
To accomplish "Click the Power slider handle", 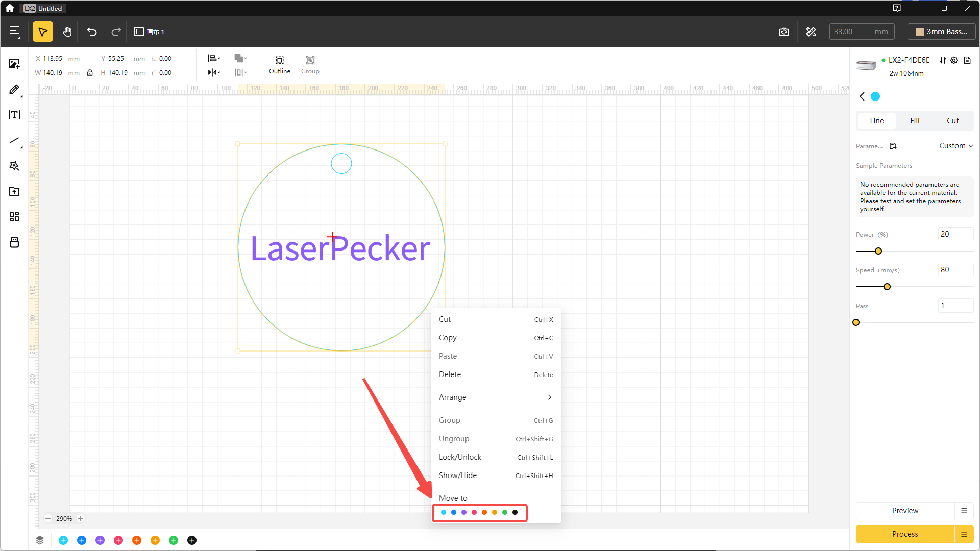I will [x=878, y=251].
